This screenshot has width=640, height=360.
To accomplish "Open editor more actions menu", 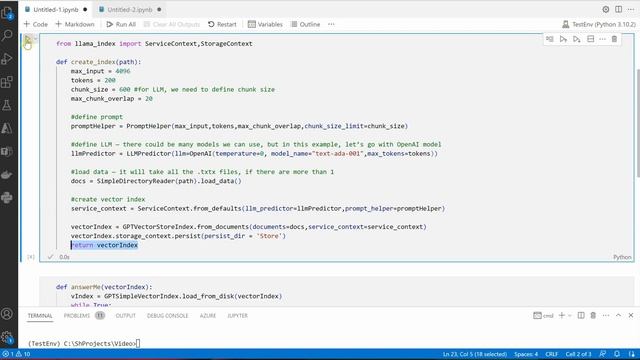I will [x=631, y=9].
